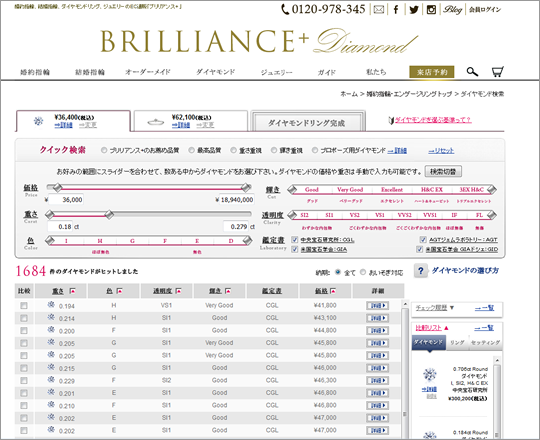Click the magnifier search icon
Screen dimensions: 540x440
(472, 72)
